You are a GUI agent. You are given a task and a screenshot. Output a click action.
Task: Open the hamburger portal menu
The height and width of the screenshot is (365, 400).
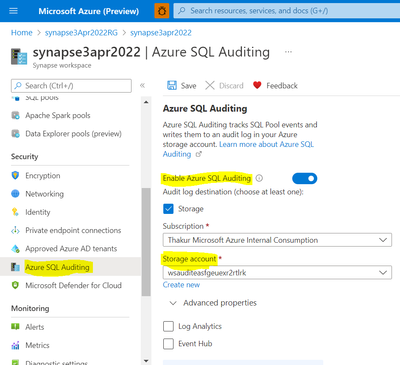point(13,11)
